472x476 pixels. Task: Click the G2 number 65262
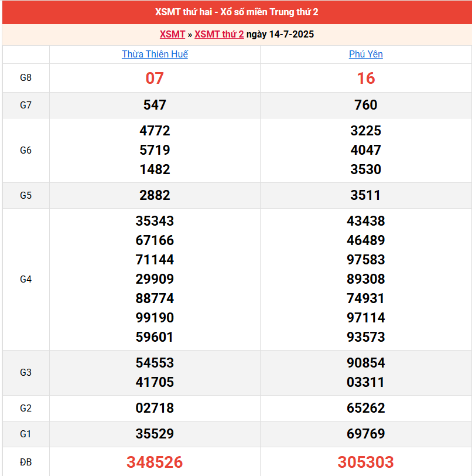click(x=365, y=408)
